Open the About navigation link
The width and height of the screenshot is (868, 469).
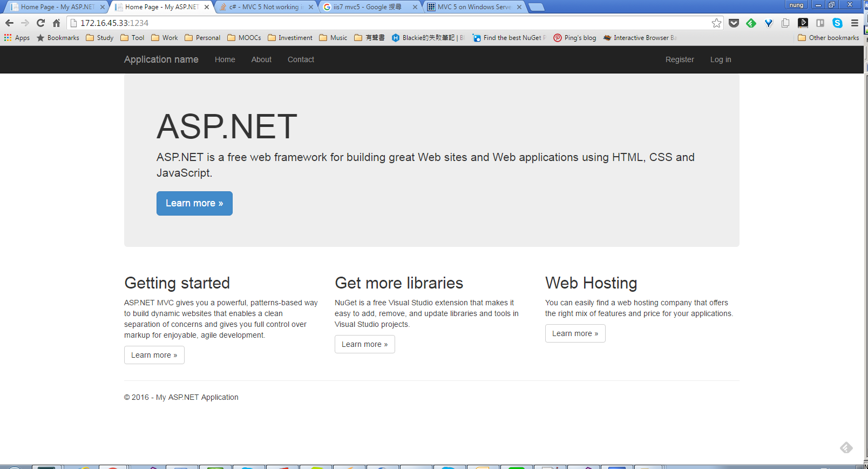261,59
